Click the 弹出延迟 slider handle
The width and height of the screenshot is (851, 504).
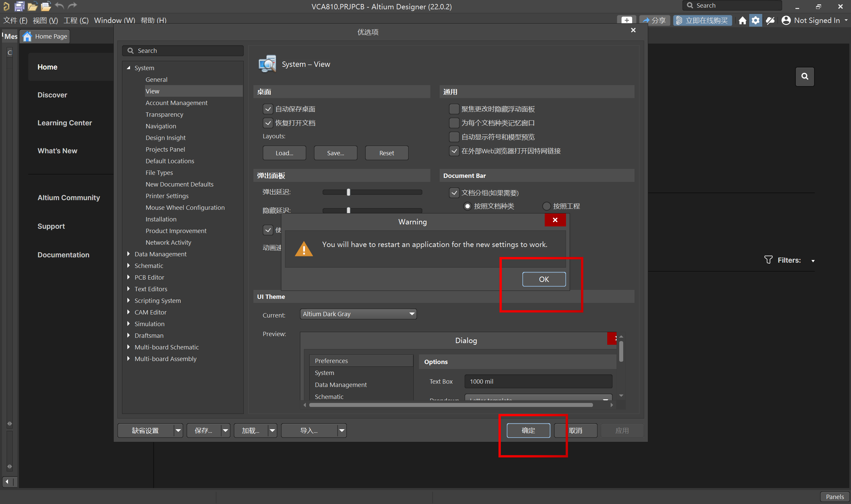pos(348,192)
